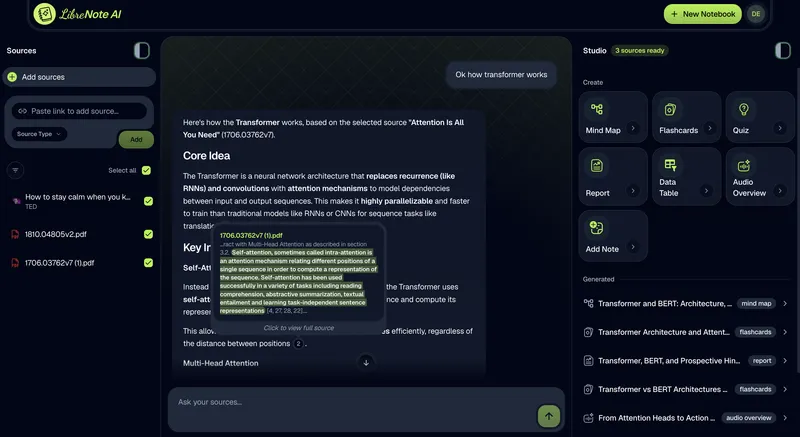Click mind map icon of Transformer and BERT item
Image resolution: width=800 pixels, height=437 pixels.
click(588, 303)
